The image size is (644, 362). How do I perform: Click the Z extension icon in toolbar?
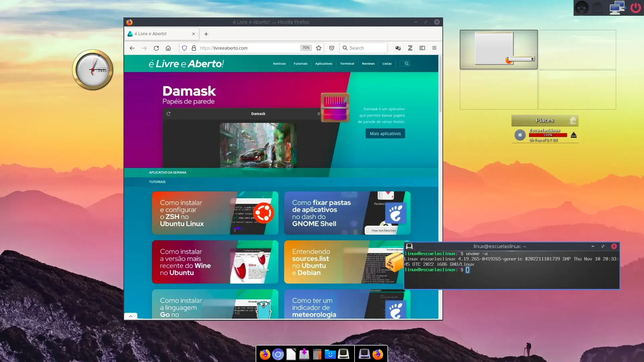click(x=410, y=48)
